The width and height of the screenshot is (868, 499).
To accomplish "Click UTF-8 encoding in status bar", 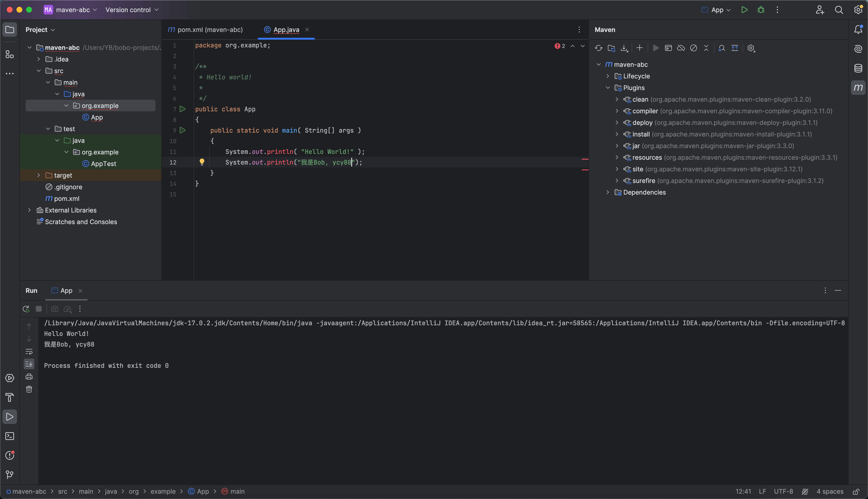I will click(x=783, y=491).
